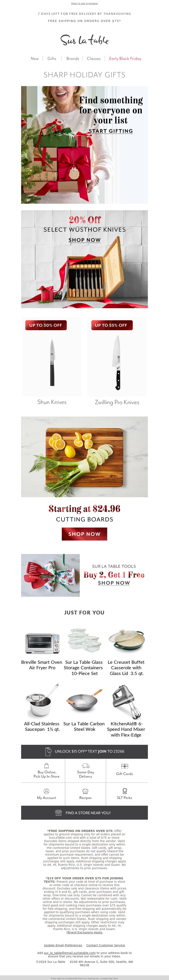Open the Gifts menu item
This screenshot has width=169, height=980.
point(52,59)
